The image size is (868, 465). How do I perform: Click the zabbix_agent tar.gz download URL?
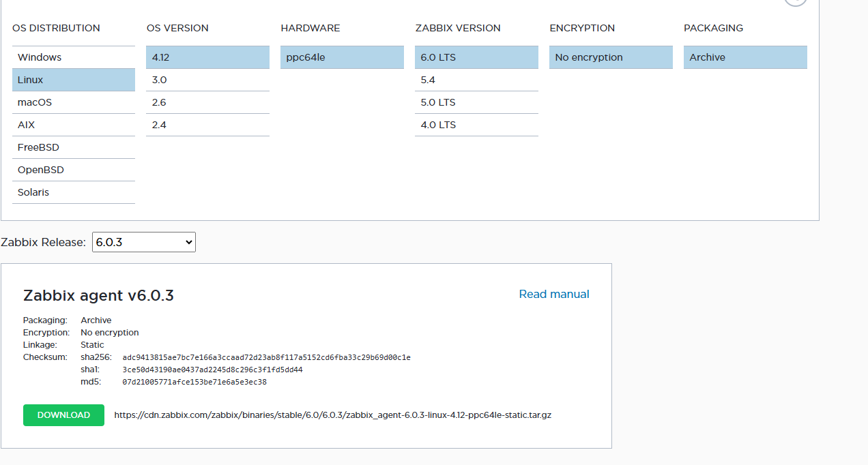[333, 415]
